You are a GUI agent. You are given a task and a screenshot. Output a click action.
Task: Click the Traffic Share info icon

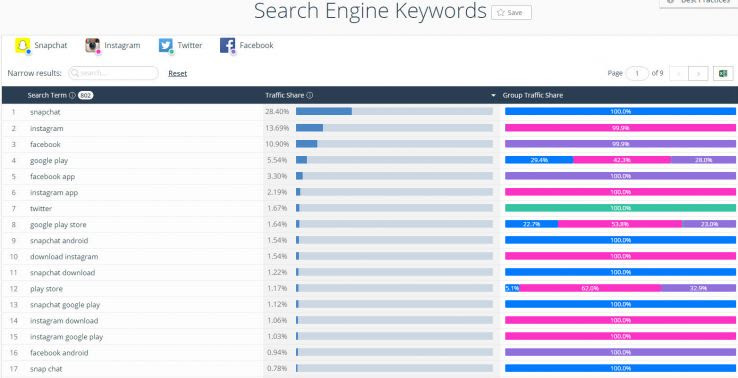pos(310,95)
